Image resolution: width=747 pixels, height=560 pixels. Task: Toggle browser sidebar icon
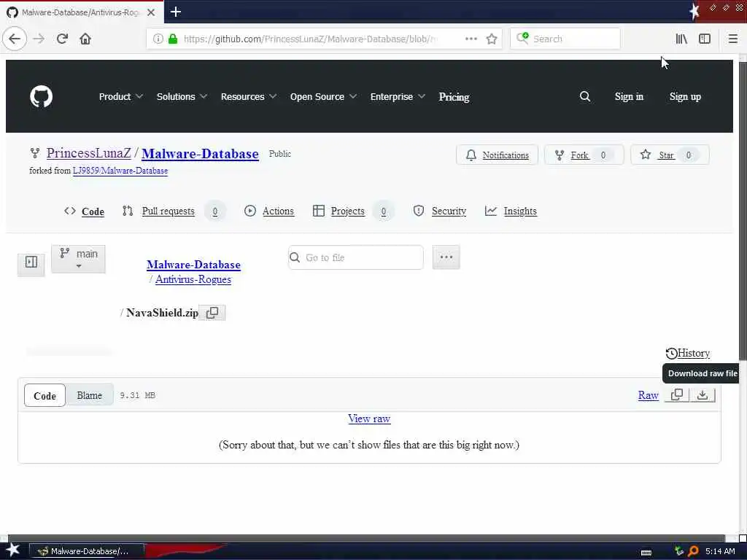(705, 39)
